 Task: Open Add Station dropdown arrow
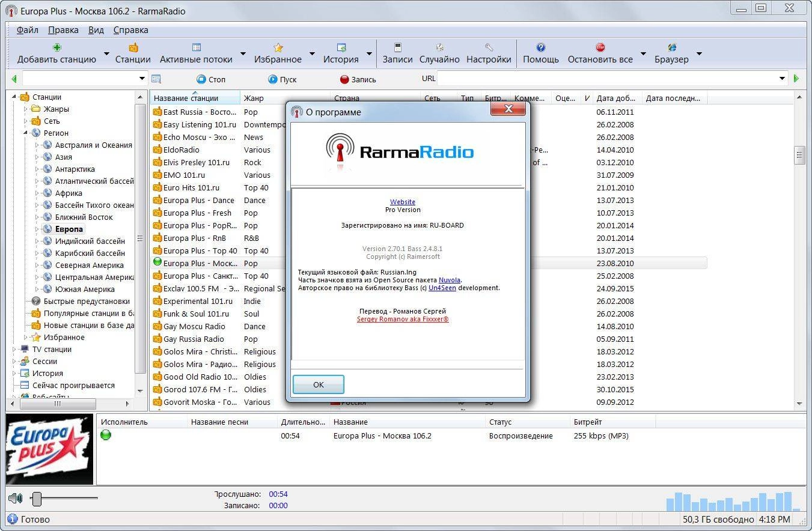pos(106,53)
